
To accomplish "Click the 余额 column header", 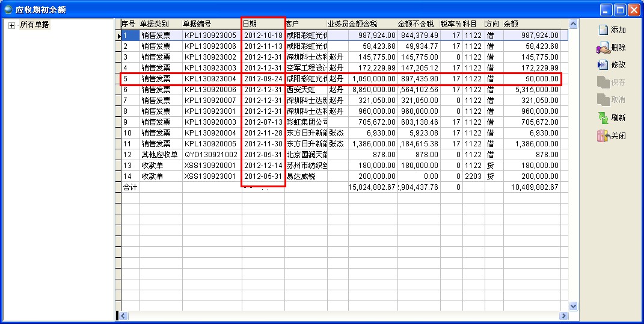I will point(532,23).
